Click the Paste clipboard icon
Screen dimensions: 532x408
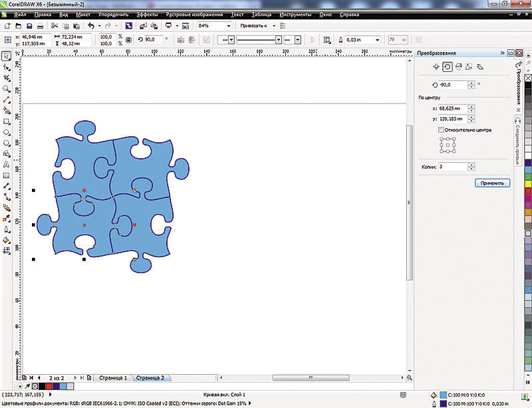pos(76,26)
